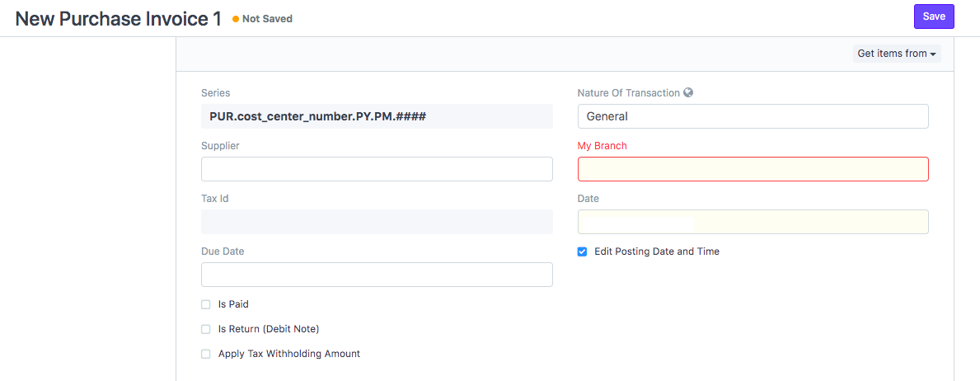Open the Get items from dropdown
Viewport: 980px width, 381px height.
[897, 54]
